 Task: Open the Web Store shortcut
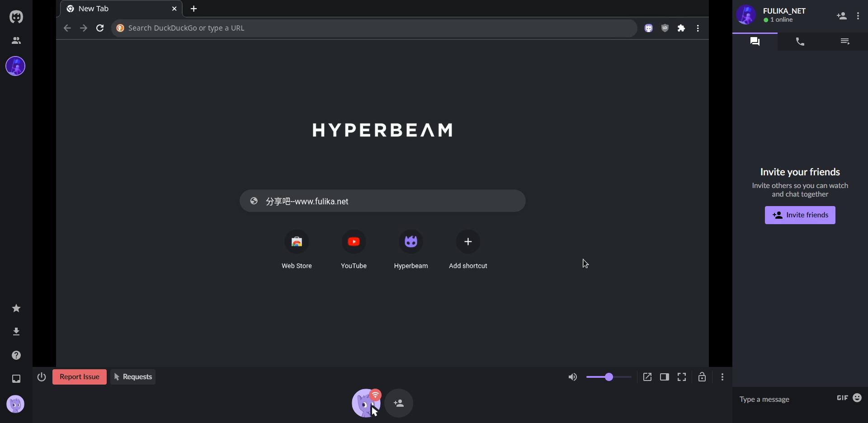[x=297, y=249]
